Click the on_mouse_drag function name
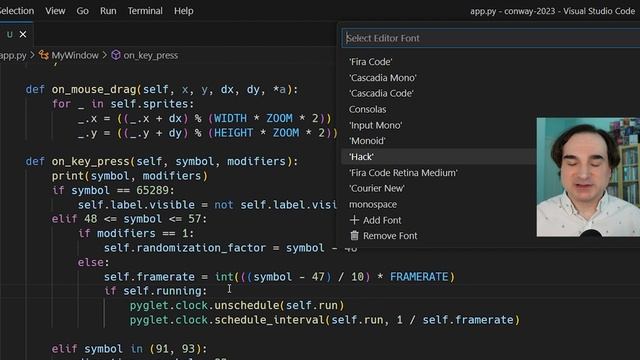 94,89
